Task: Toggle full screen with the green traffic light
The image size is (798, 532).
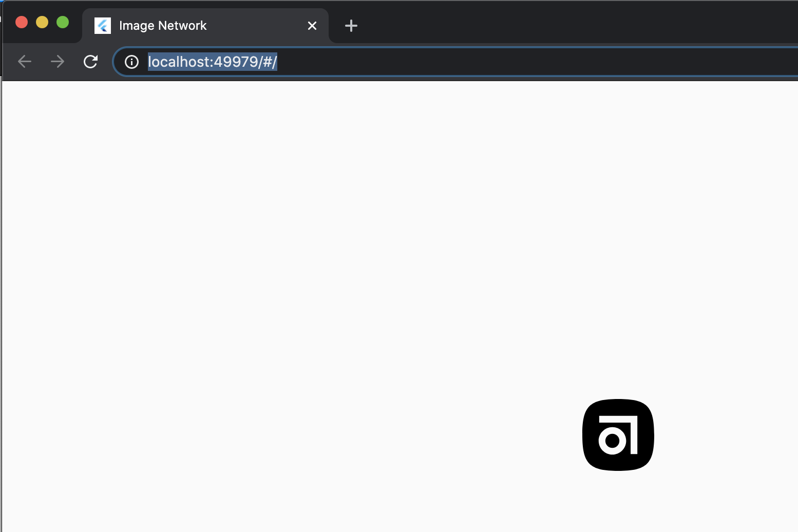Action: 62,22
